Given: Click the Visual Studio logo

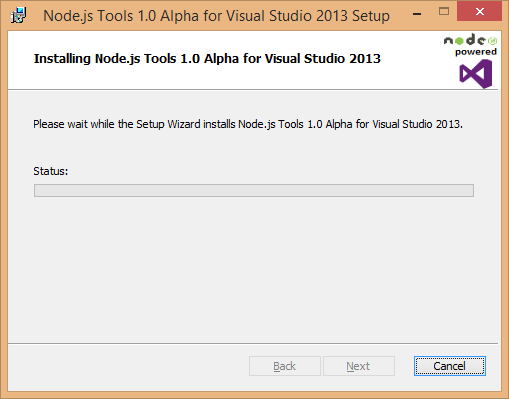Looking at the screenshot, I should coord(476,74).
